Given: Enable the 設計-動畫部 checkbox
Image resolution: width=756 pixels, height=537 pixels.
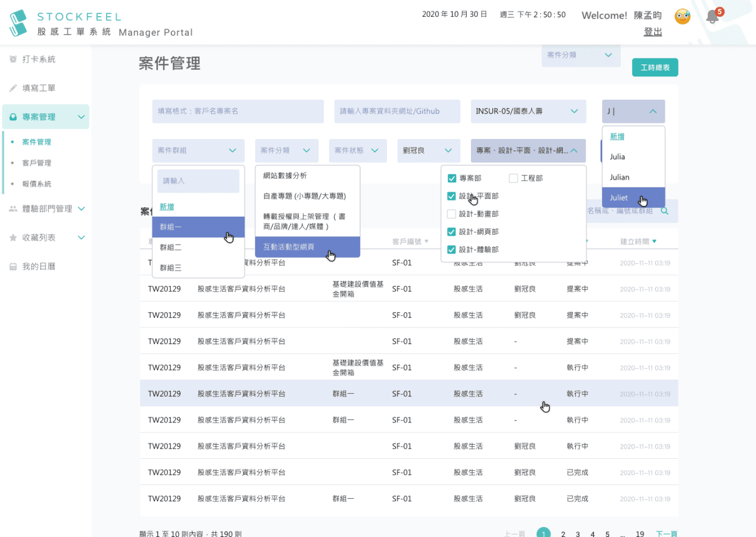Looking at the screenshot, I should [x=452, y=214].
